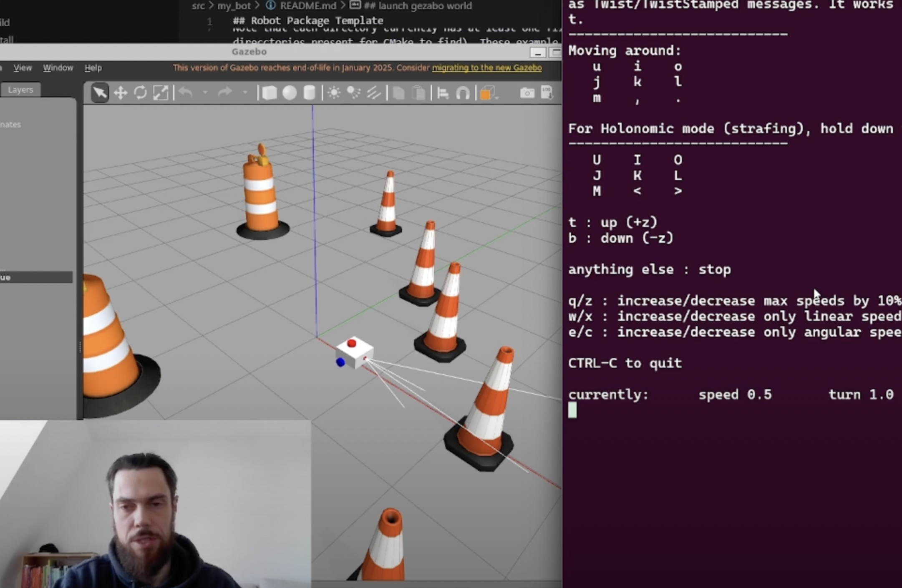Click the 't : up (+z)' terminal line
This screenshot has width=902, height=588.
612,222
